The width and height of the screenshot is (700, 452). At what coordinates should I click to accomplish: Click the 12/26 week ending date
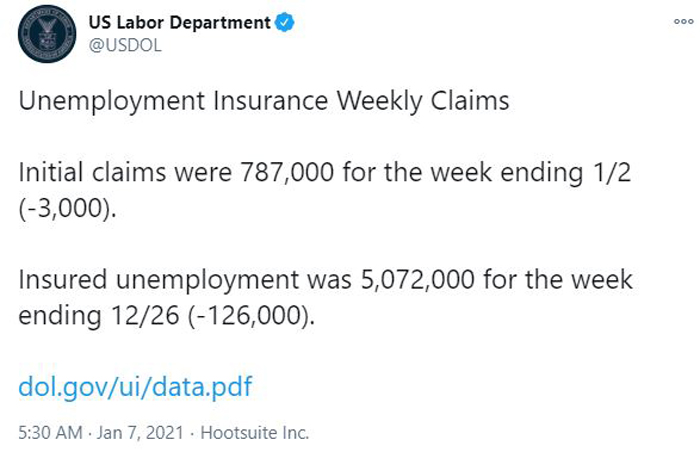point(145,316)
